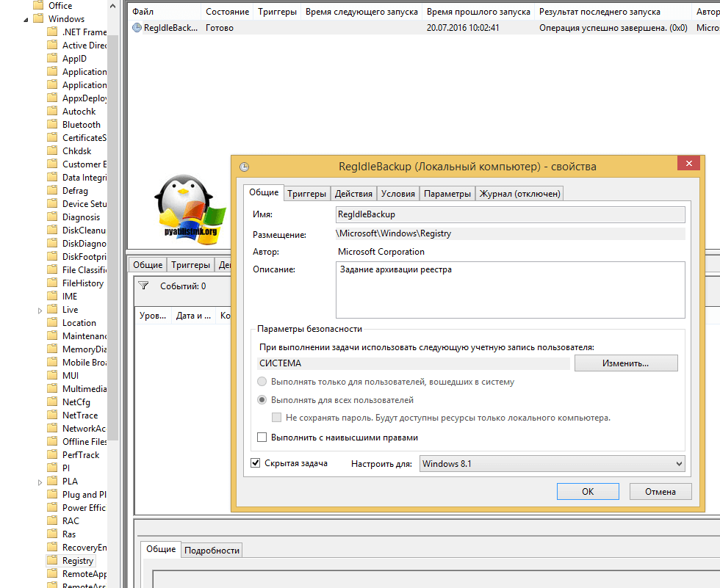Close the RegIdleBackup properties dialog
This screenshot has height=588, width=720.
point(688,164)
